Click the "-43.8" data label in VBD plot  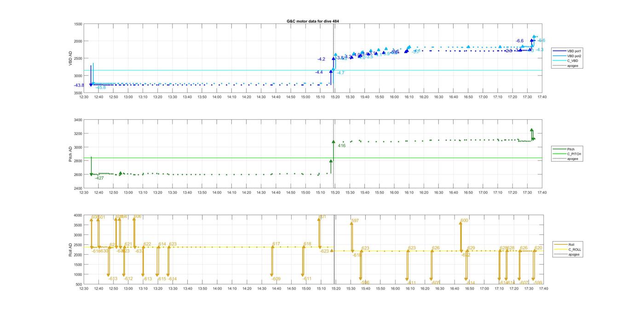79,85
